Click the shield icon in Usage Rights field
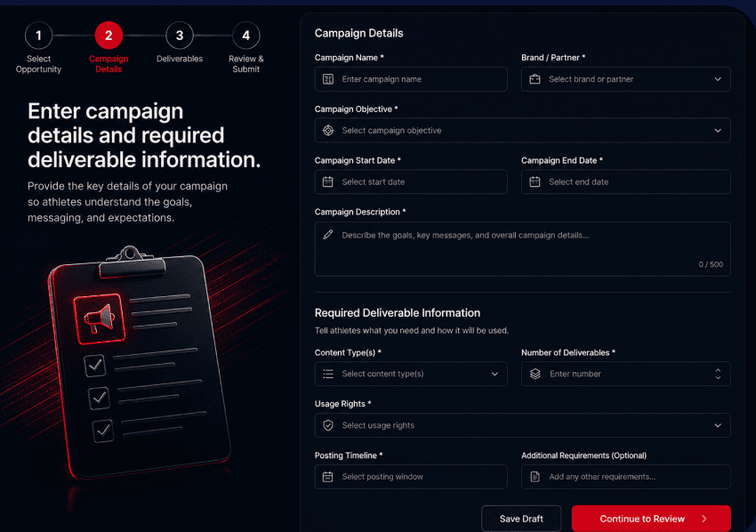Screen dimensions: 756x532 pos(328,425)
